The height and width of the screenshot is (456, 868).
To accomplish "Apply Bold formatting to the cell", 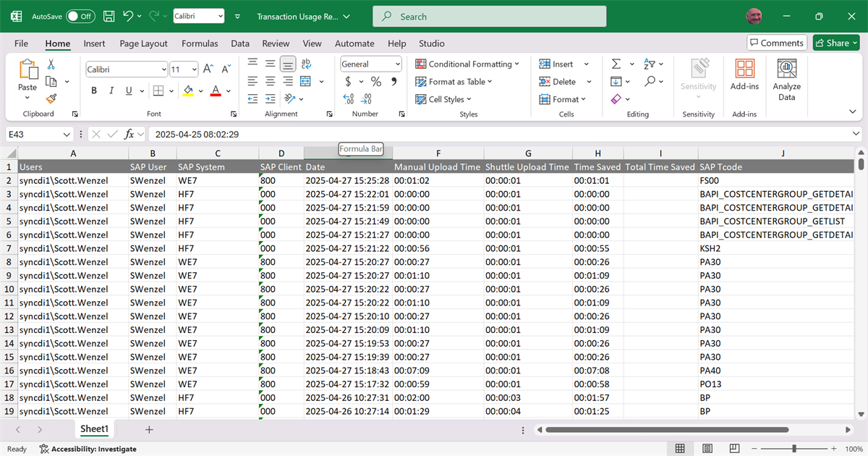I will 94,91.
